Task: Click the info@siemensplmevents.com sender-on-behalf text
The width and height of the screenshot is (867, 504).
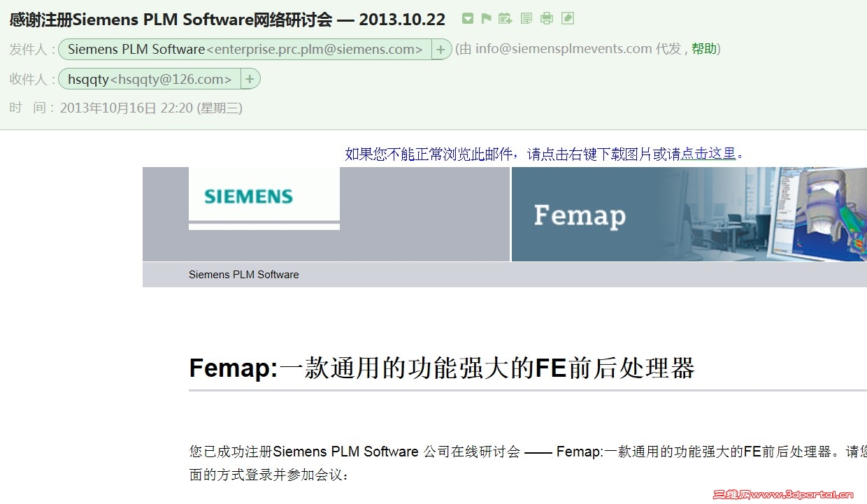Action: click(x=564, y=49)
